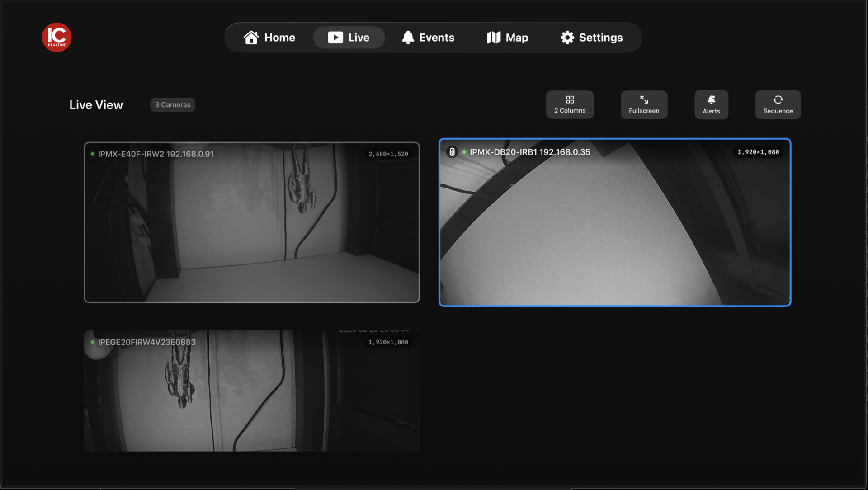
Task: Click the camera name IPMX-DB20-IRB1 192.168.0.35
Action: 530,152
